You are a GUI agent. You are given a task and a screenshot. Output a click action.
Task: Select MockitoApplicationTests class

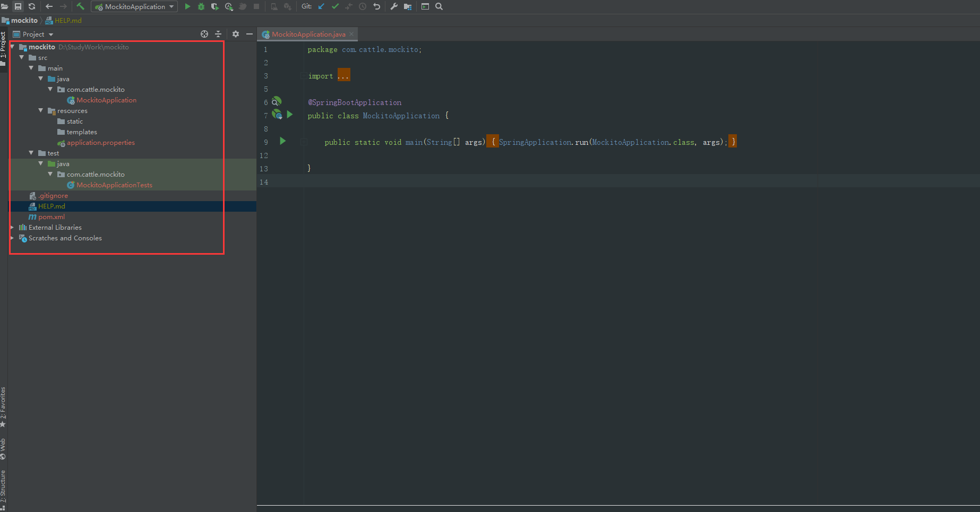pos(114,185)
